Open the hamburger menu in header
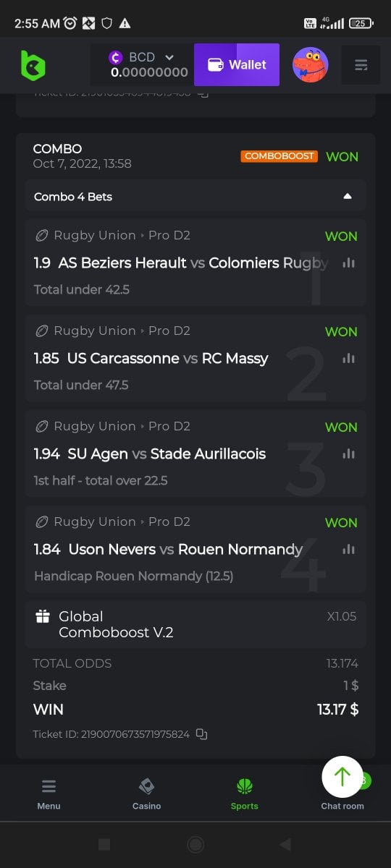 (361, 65)
